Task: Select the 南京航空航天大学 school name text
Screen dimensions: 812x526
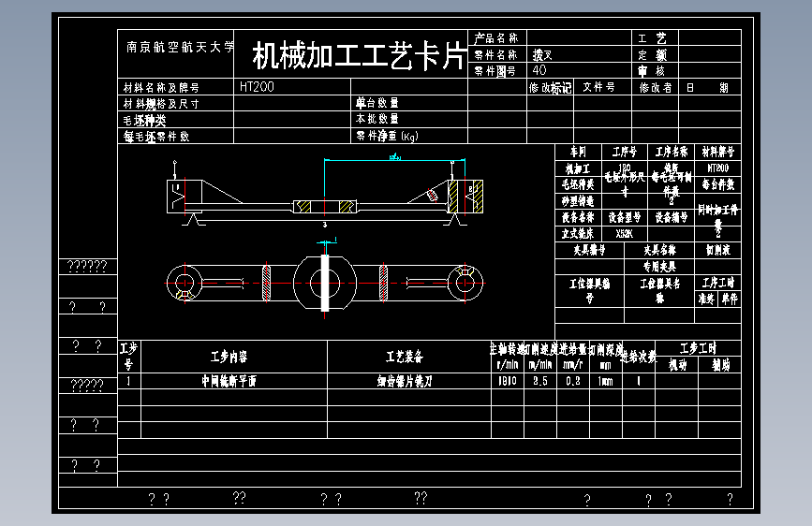Action: coord(180,47)
